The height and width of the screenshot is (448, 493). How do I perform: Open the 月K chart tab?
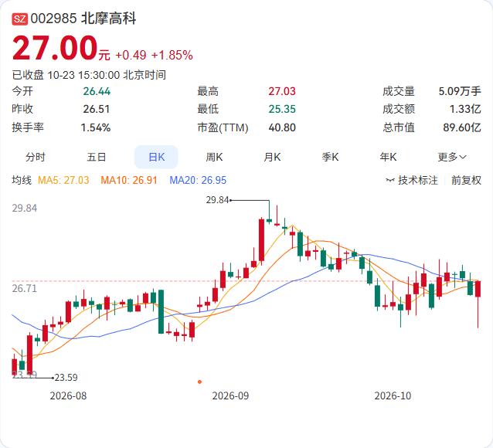(x=272, y=157)
